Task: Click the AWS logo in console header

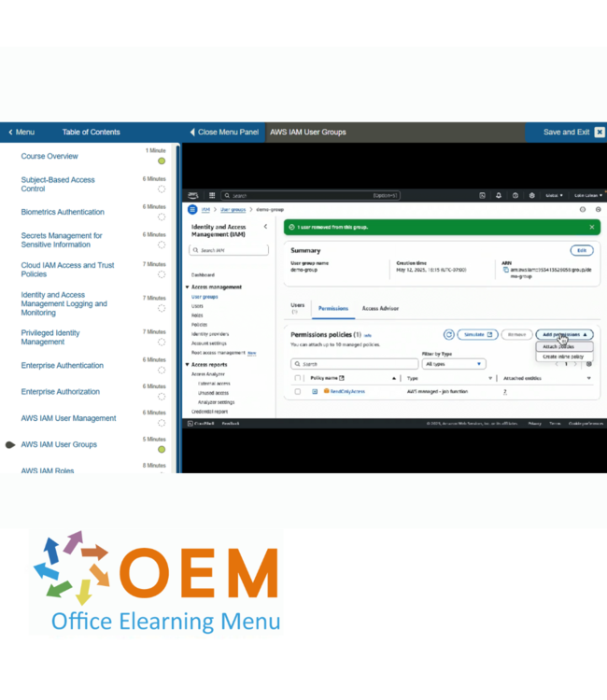Action: [x=193, y=196]
